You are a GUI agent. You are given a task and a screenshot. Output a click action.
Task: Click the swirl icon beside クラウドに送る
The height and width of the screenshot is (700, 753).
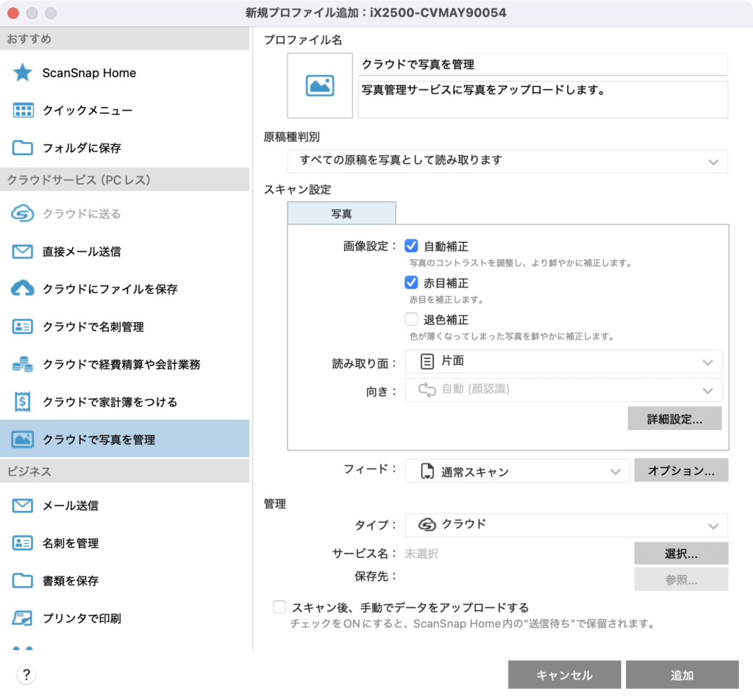tap(23, 214)
